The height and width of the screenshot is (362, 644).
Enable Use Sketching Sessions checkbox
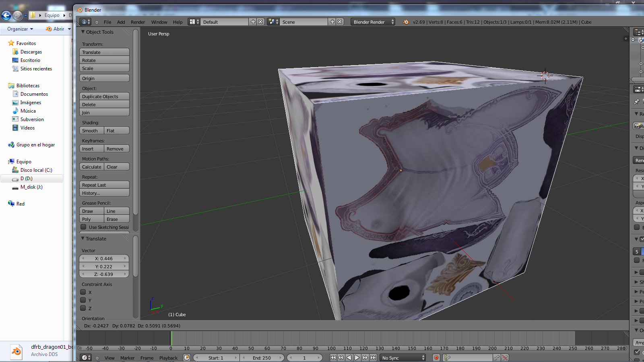tap(83, 227)
